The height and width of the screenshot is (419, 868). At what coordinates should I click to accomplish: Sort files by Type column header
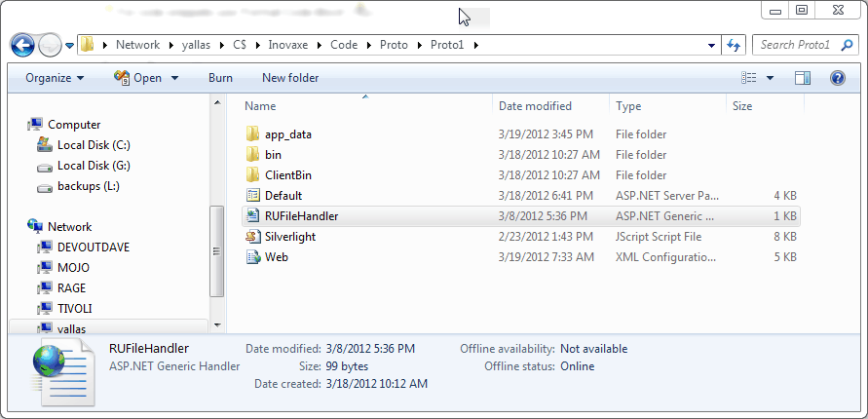click(628, 105)
